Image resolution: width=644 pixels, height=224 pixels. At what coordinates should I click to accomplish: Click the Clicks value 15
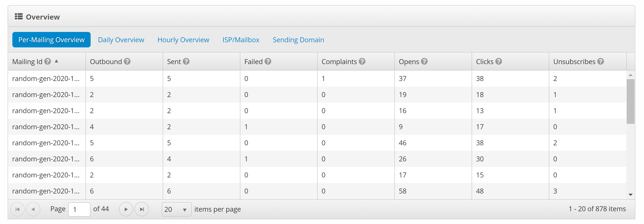point(480,175)
